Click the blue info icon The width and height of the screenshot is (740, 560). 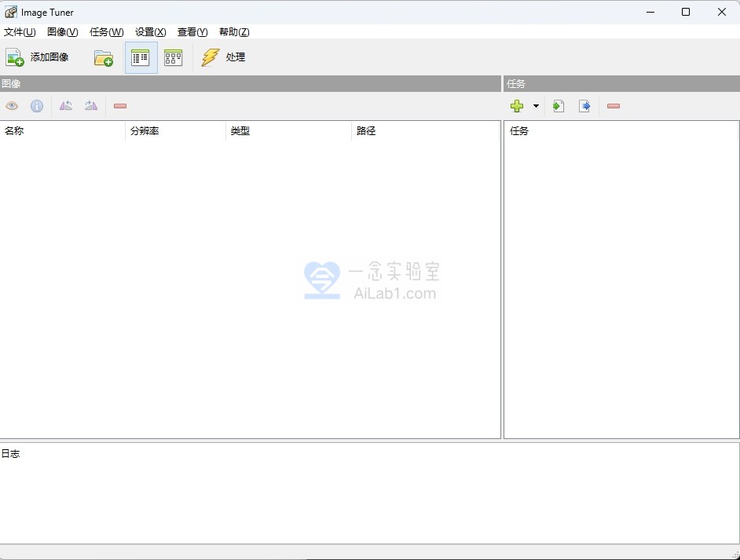click(36, 105)
